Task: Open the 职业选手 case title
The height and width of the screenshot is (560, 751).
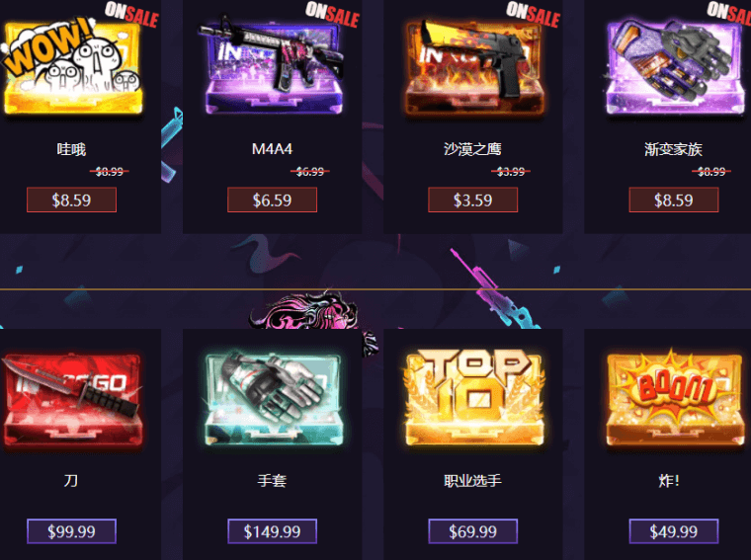Action: pyautogui.click(x=472, y=481)
